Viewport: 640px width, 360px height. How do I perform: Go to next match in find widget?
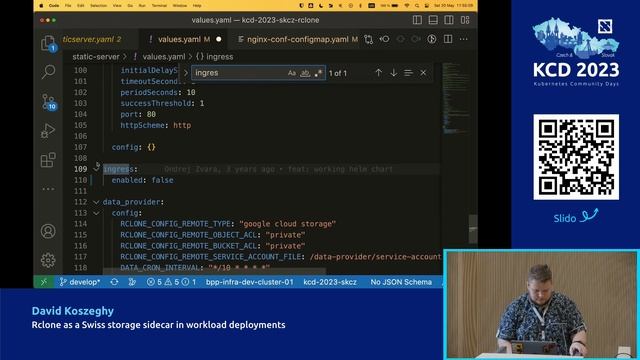point(393,73)
